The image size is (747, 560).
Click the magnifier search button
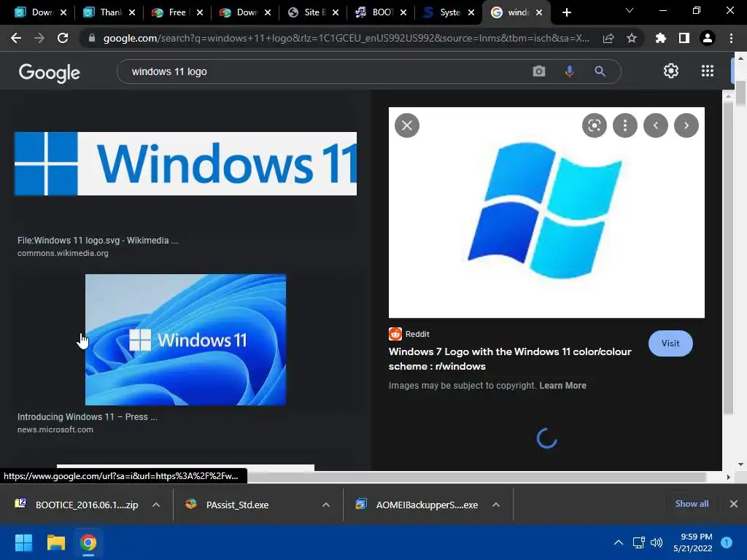[600, 71]
